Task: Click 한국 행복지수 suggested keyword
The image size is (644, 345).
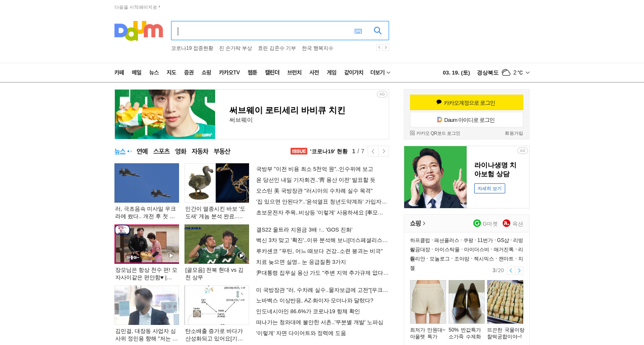Action: click(x=317, y=48)
